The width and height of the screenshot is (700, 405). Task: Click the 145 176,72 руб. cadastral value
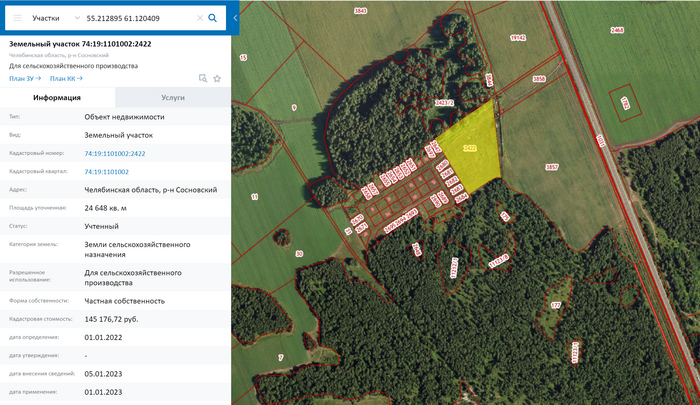(111, 319)
